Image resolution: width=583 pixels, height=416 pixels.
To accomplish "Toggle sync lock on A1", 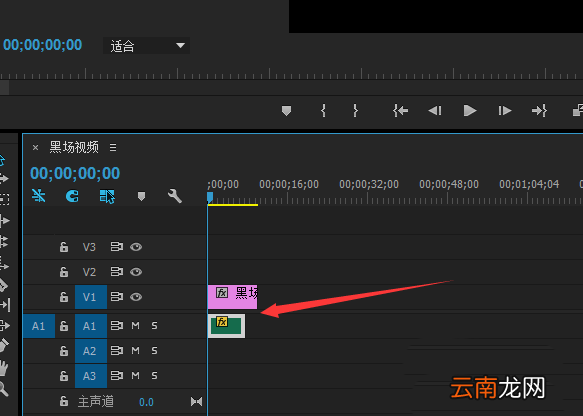I will [117, 326].
